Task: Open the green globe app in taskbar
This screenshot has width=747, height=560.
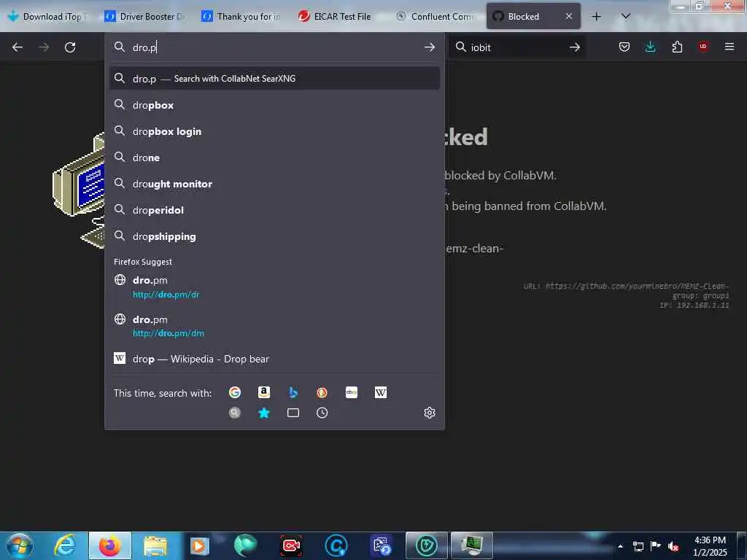Action: tap(245, 545)
